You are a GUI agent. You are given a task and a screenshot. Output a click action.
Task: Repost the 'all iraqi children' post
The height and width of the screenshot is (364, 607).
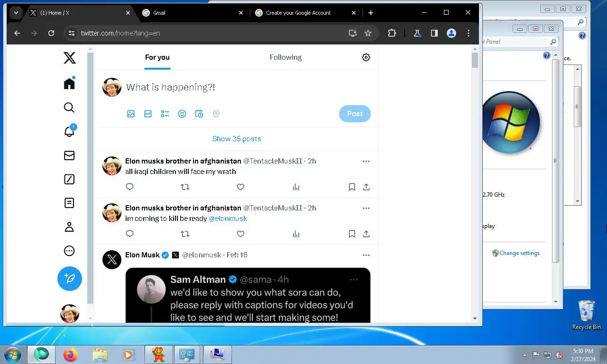coord(185,187)
